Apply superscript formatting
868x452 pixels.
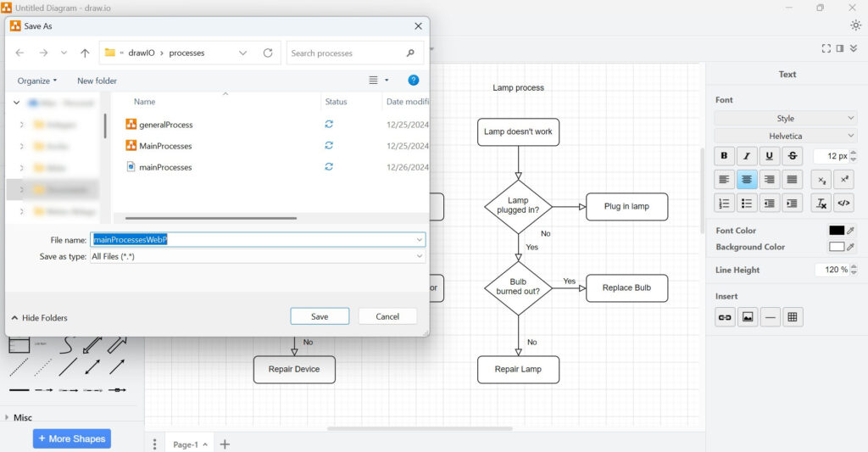[844, 180]
